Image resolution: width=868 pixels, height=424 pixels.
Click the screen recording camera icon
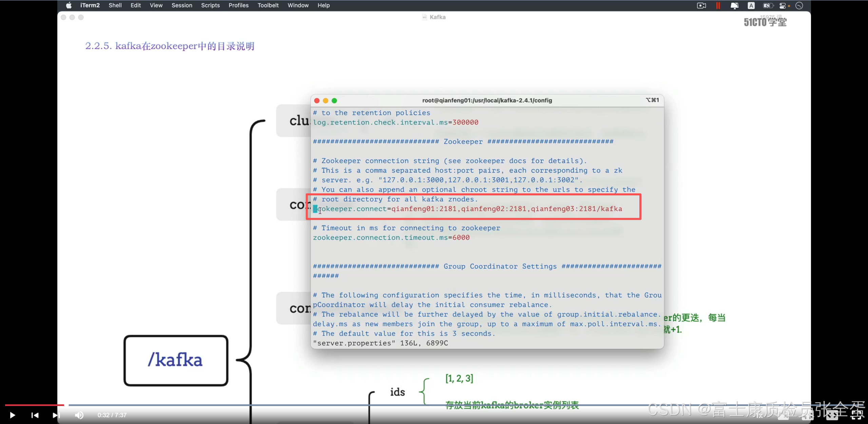pos(701,5)
